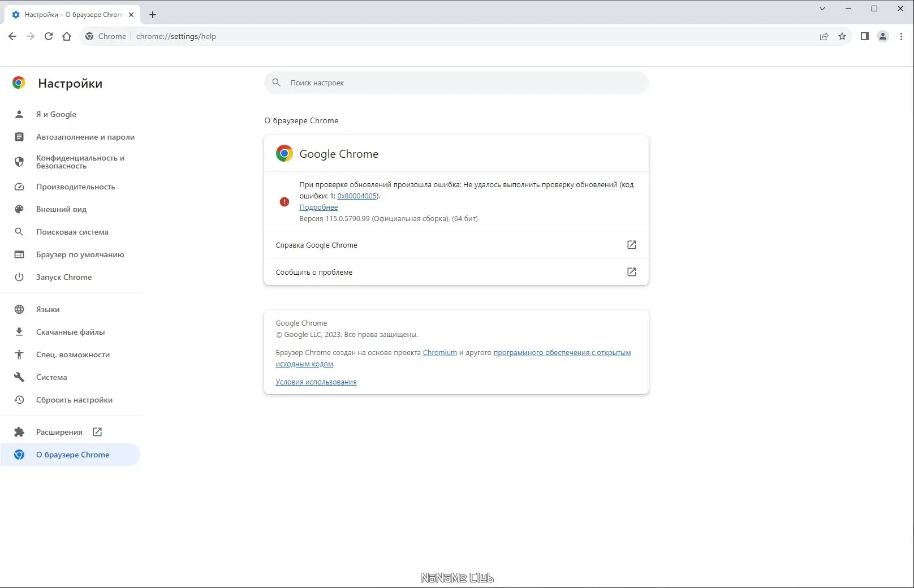The width and height of the screenshot is (914, 588).
Task: Select Внешний вид in sidebar
Action: tap(71, 209)
